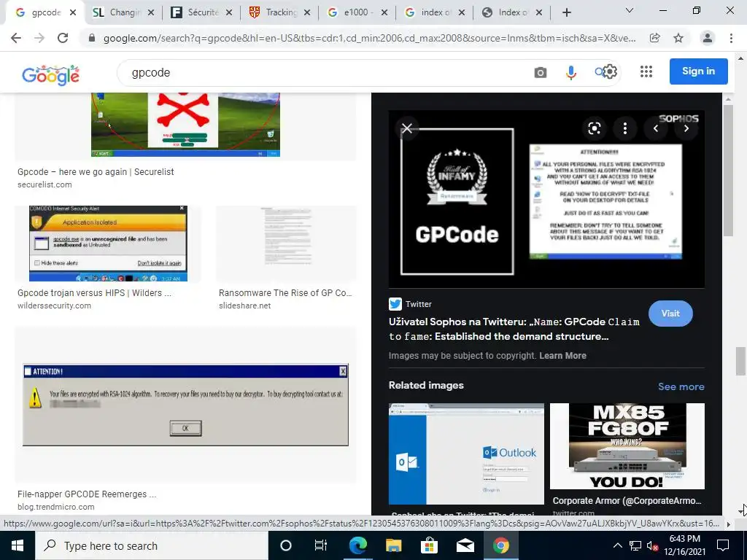This screenshot has height=560, width=747.
Task: Open the tab search dropdown chevron
Action: coord(630,10)
